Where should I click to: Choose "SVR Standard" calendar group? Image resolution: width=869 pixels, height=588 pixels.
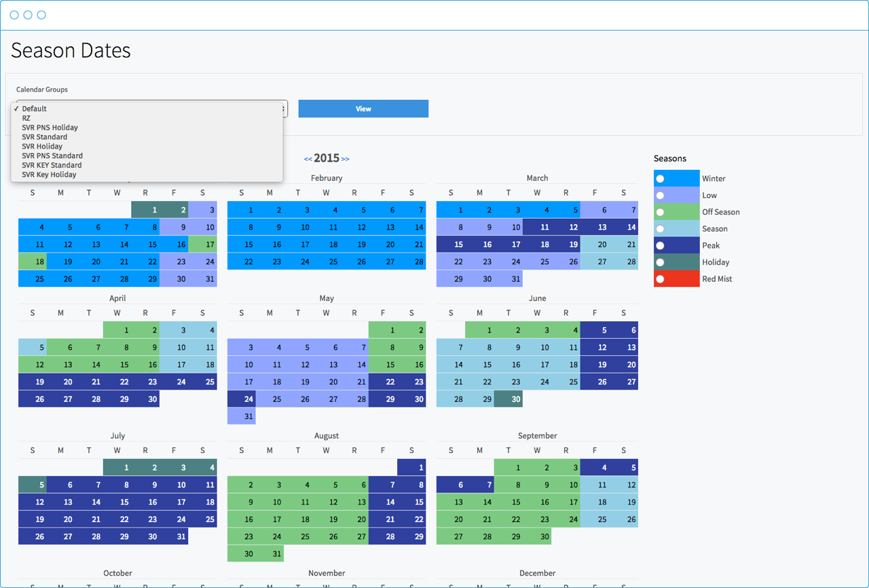pyautogui.click(x=43, y=136)
